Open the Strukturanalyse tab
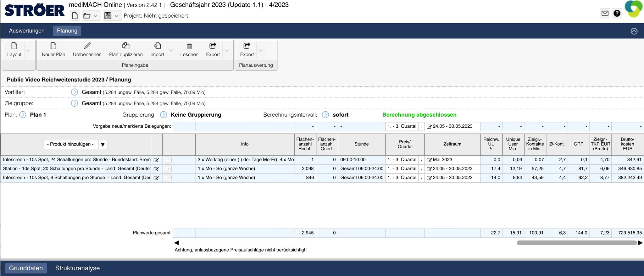Viewport: 644px width, 276px height. [x=77, y=268]
